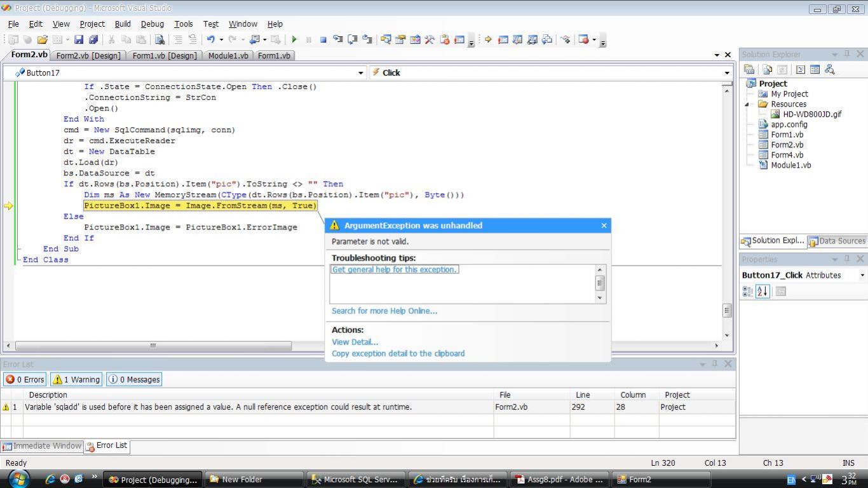Open the Button17_Click Attributes object dropdown
The image size is (868, 488).
coord(862,275)
